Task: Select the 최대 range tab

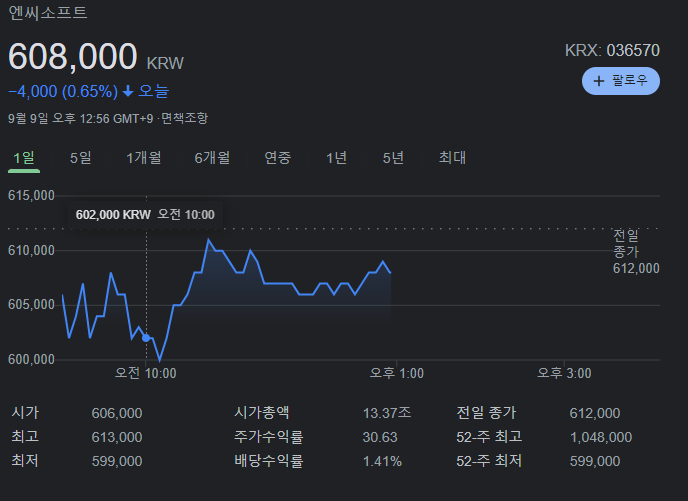Action: tap(452, 158)
